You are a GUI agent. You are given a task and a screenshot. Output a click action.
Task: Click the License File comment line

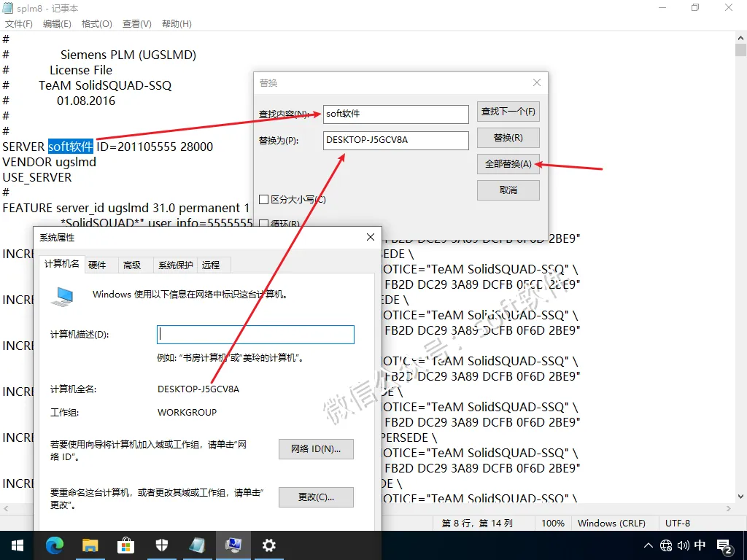tap(81, 70)
